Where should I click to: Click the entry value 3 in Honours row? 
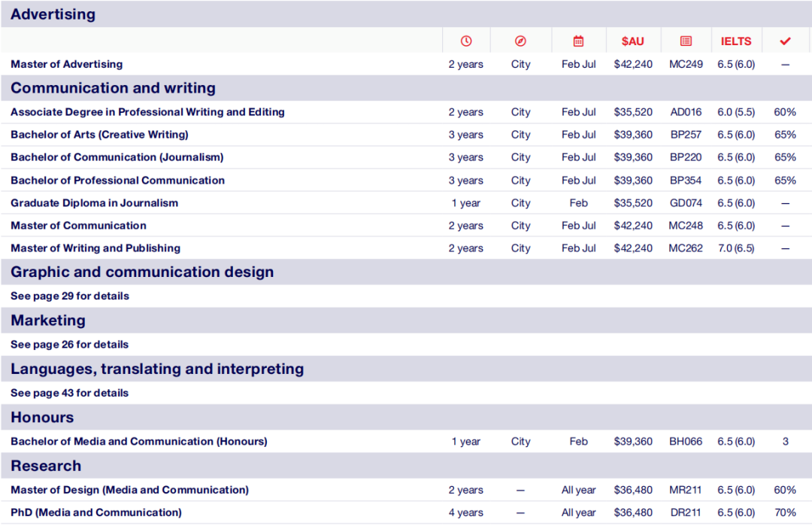tap(785, 442)
